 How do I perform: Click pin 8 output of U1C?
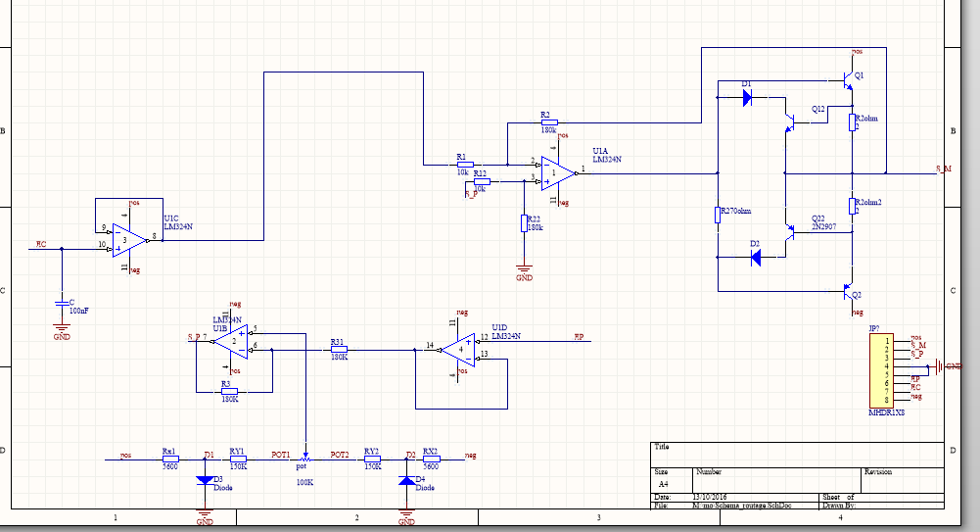point(154,237)
